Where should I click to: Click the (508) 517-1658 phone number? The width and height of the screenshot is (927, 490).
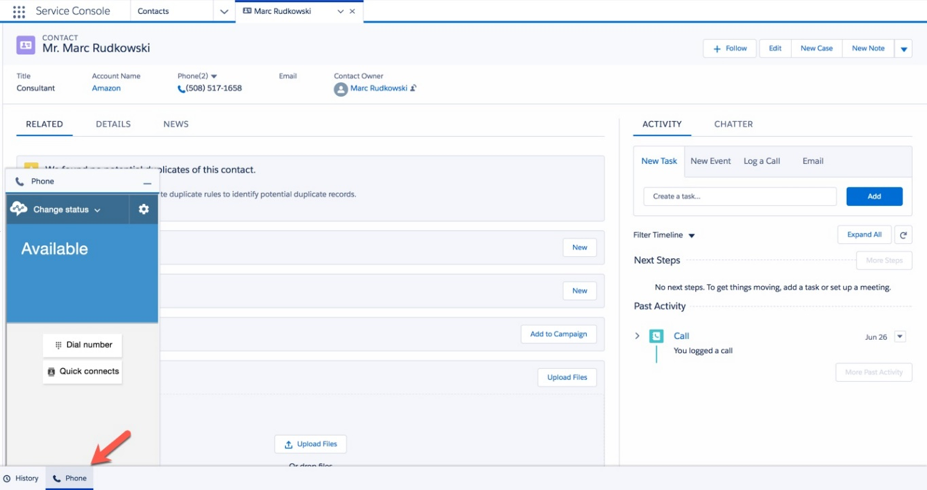213,88
